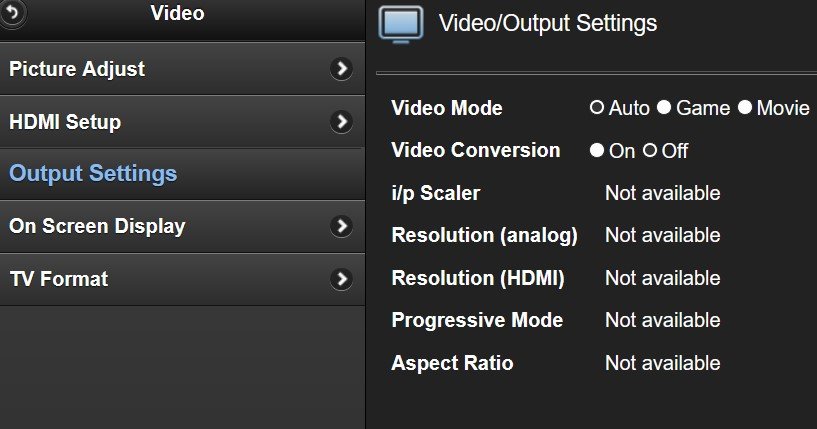This screenshot has width=817, height=429.
Task: Open On Screen Display via its arrow
Action: click(x=342, y=226)
